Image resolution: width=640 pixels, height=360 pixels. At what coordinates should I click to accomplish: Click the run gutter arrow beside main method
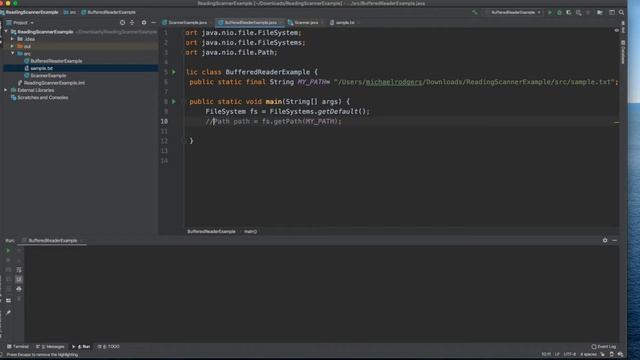coord(174,101)
